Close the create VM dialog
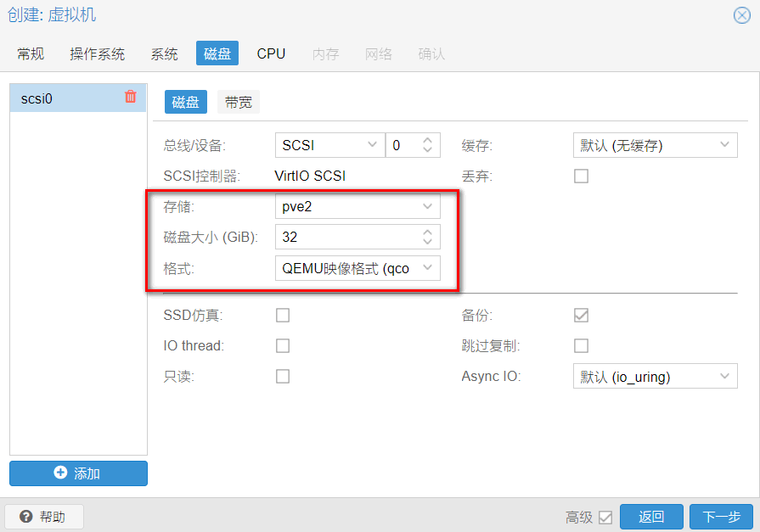Viewport: 760px width, 532px height. (x=741, y=15)
